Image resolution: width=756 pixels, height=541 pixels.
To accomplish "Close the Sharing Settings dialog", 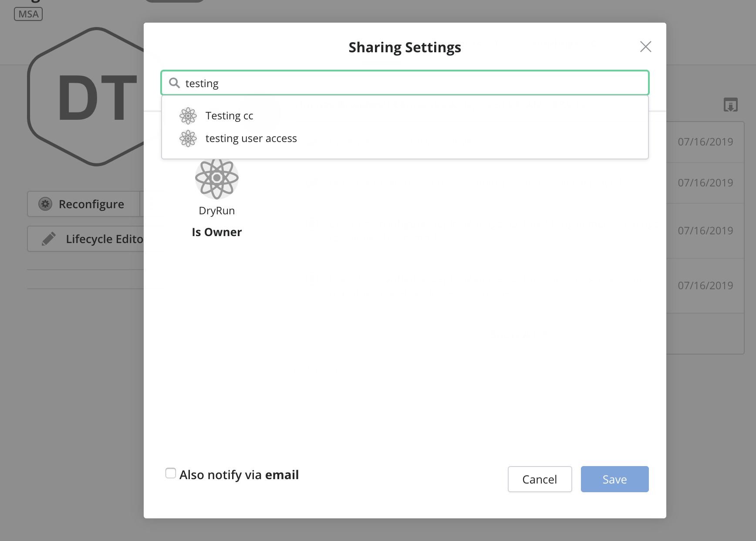I will (645, 47).
